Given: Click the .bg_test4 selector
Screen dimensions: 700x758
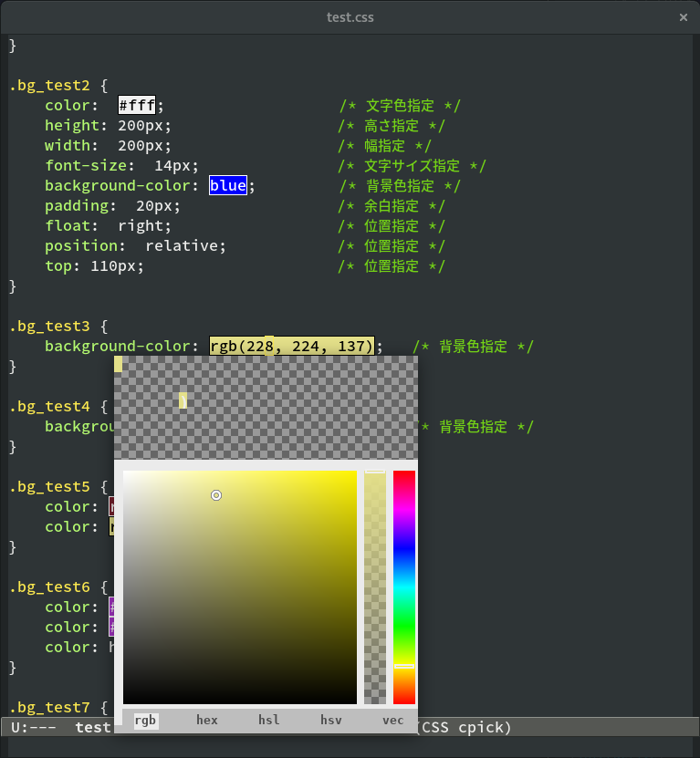Looking at the screenshot, I should pos(49,407).
